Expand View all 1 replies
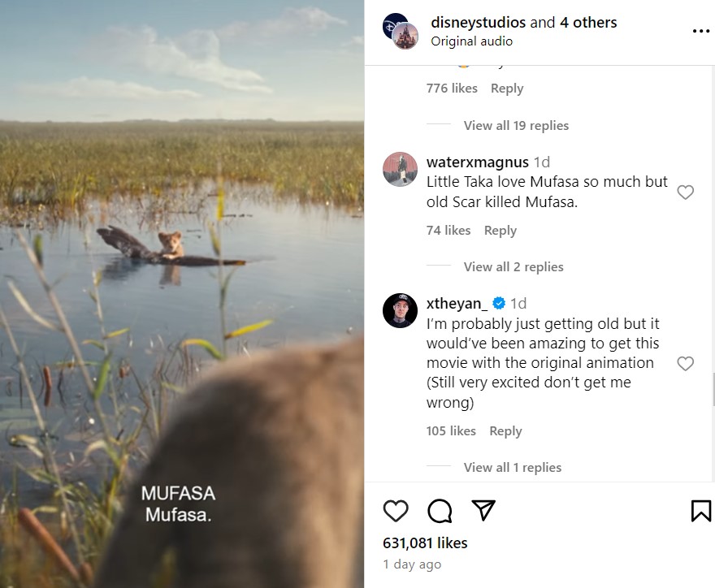The image size is (715, 588). 512,468
